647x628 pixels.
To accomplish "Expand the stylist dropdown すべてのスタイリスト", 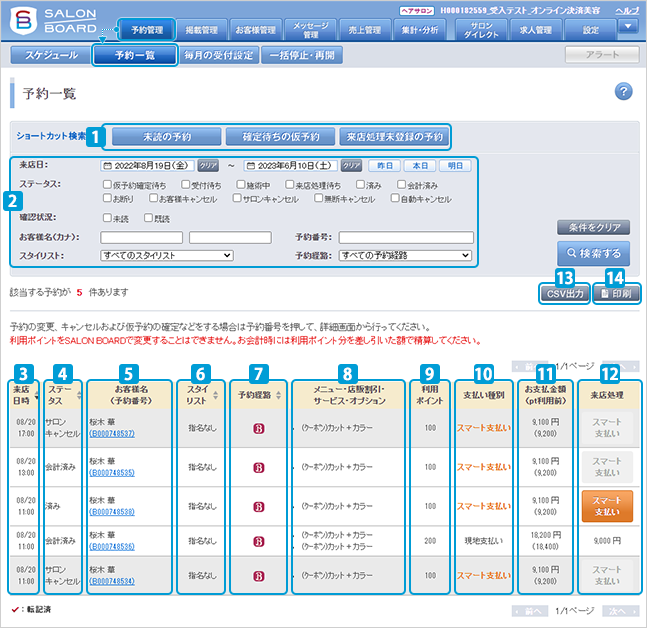I will click(167, 256).
